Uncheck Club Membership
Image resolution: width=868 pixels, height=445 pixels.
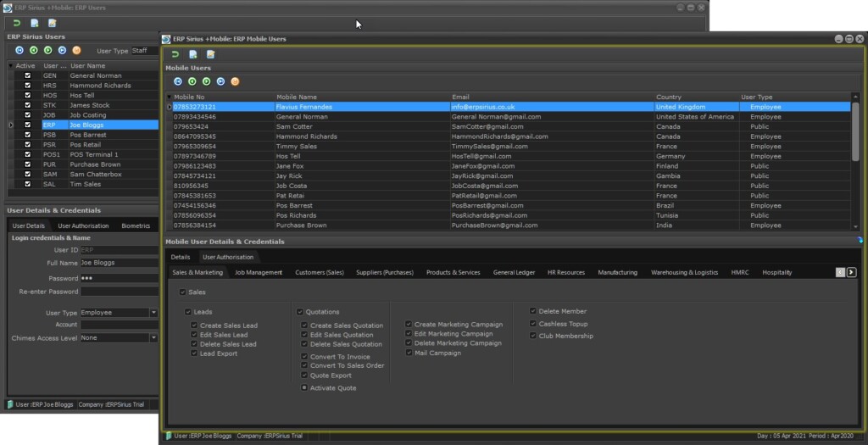[x=533, y=336]
